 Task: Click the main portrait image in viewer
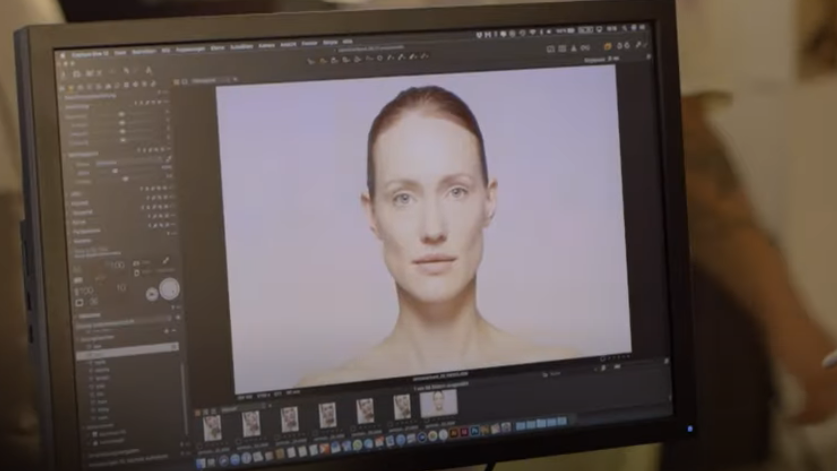(x=423, y=230)
